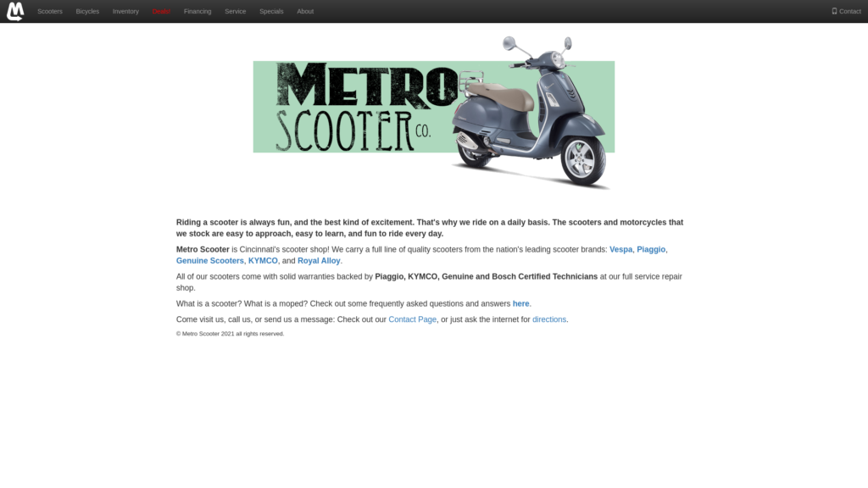The width and height of the screenshot is (868, 488).
Task: Click the 'here' FAQ link
Action: [521, 304]
